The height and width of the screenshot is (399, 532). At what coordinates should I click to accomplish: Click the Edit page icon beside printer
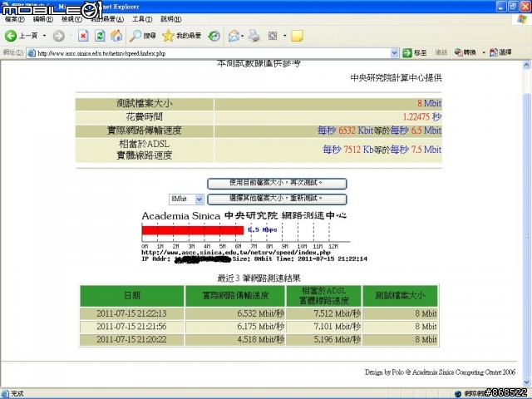pos(273,36)
